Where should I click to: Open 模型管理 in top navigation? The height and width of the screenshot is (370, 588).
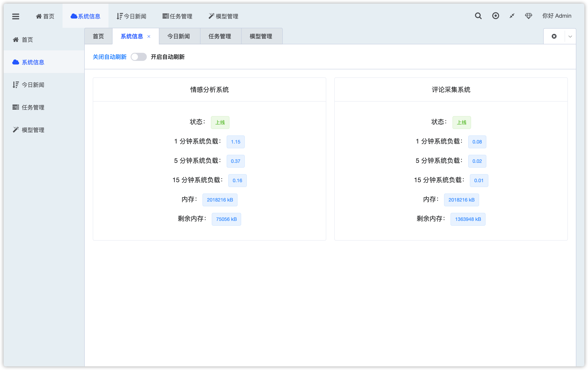[223, 16]
